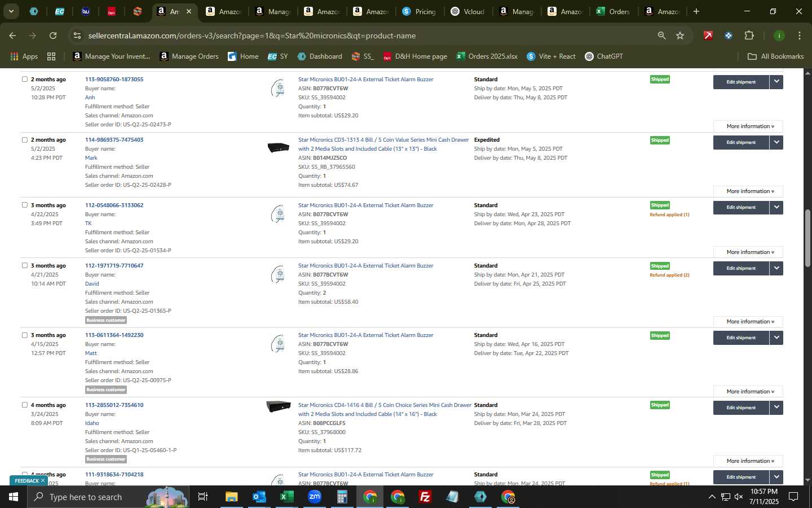The height and width of the screenshot is (508, 812).
Task: Click Edit shipment for order 113-0611364-1492230
Action: pos(741,338)
